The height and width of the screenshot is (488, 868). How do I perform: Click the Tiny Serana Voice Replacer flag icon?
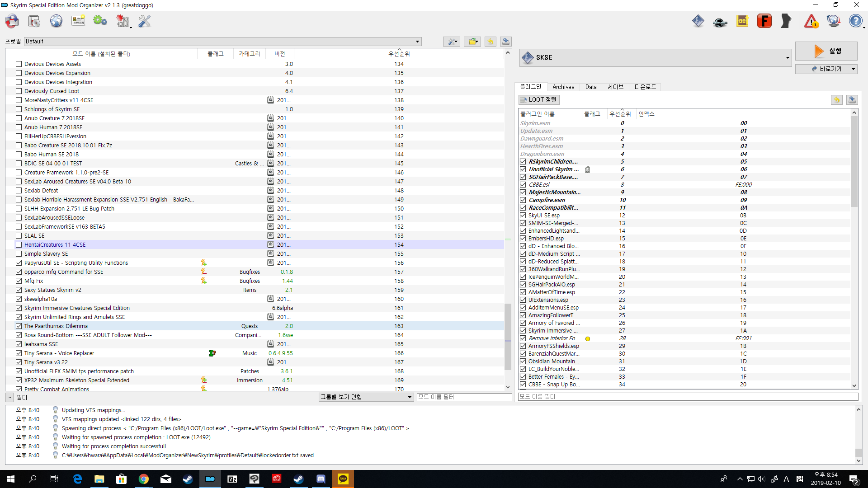pos(212,353)
